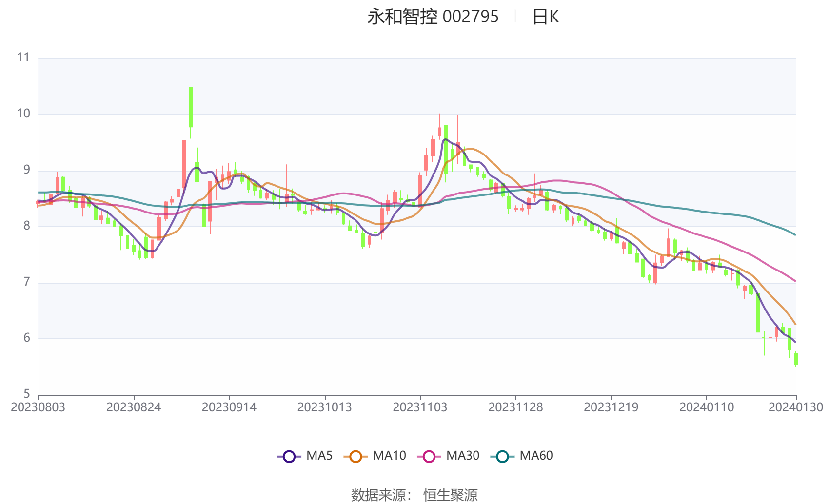Image resolution: width=829 pixels, height=504 pixels.
Task: Click the y-axis value 8
Action: (27, 226)
